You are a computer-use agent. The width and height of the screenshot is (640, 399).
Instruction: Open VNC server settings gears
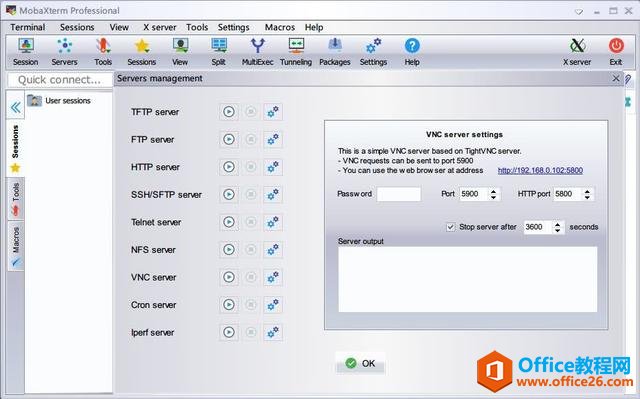[273, 277]
